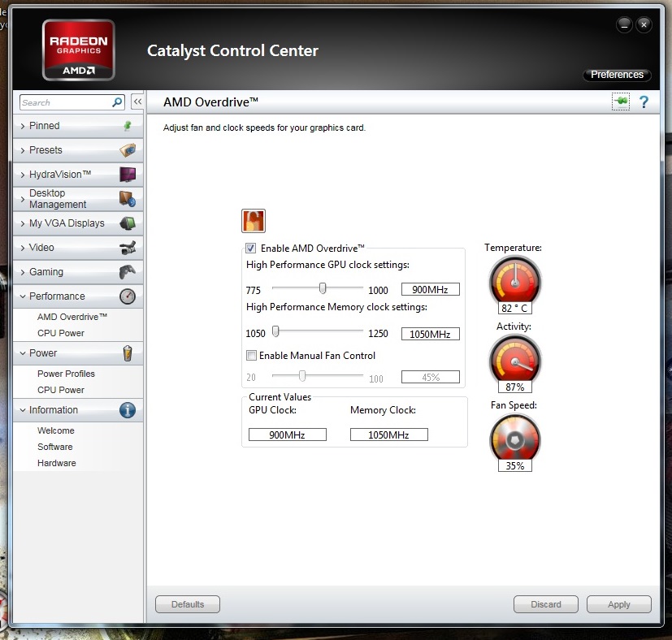Expand the HydraVision section
672x640 pixels.
(59, 175)
